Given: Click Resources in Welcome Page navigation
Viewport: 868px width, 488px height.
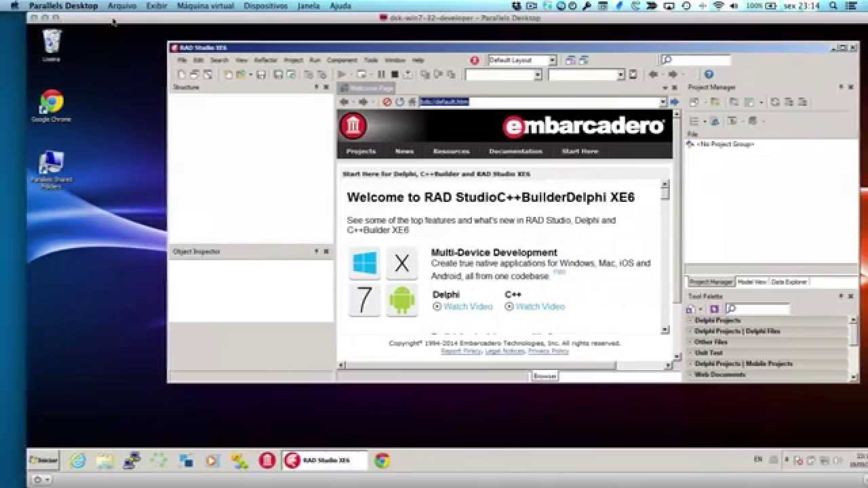Looking at the screenshot, I should 451,151.
